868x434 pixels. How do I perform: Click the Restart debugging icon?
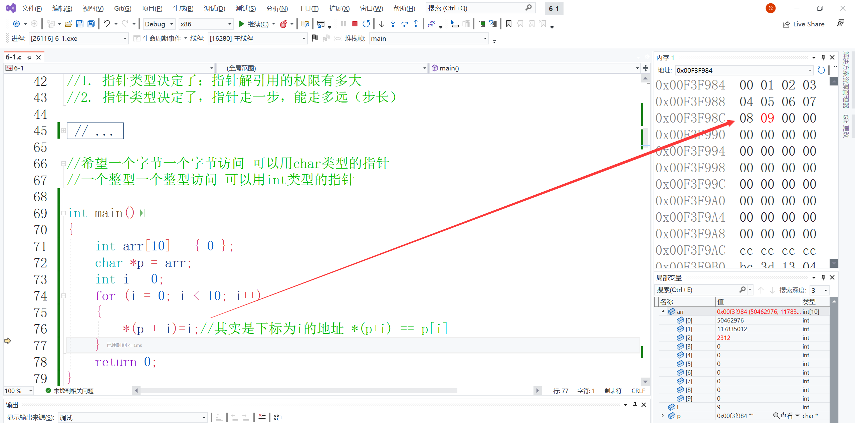pos(366,24)
